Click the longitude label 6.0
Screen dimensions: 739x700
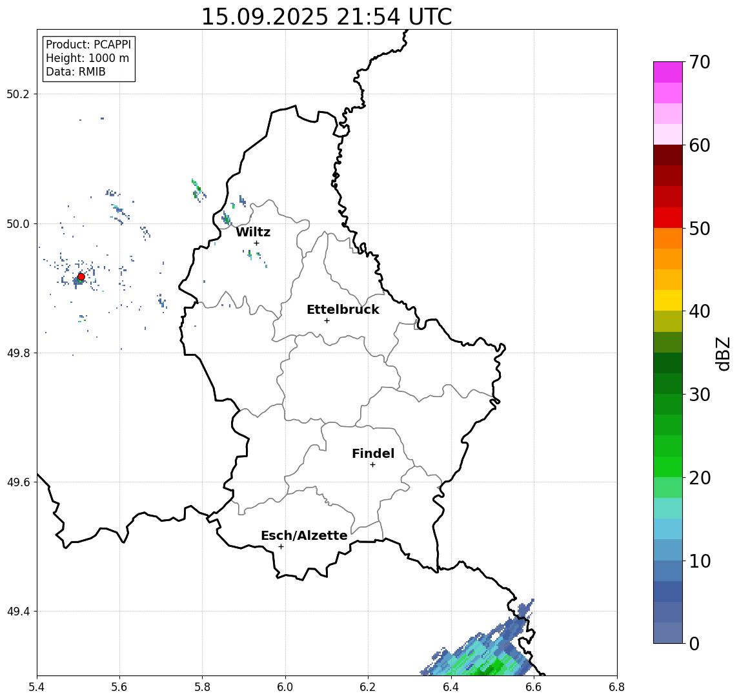click(x=285, y=687)
